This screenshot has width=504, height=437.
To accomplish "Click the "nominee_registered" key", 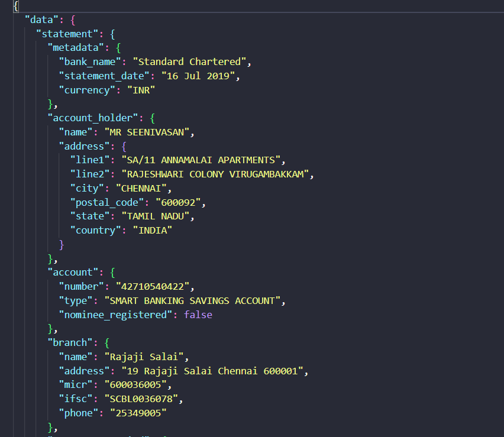I will [x=116, y=315].
